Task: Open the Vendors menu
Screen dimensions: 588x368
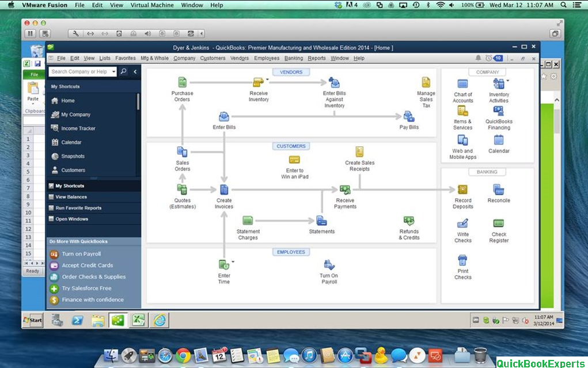Action: 240,58
